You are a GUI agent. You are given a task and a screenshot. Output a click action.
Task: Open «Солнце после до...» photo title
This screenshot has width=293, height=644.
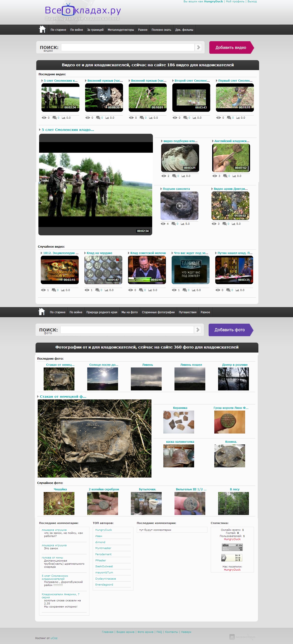pos(104,365)
